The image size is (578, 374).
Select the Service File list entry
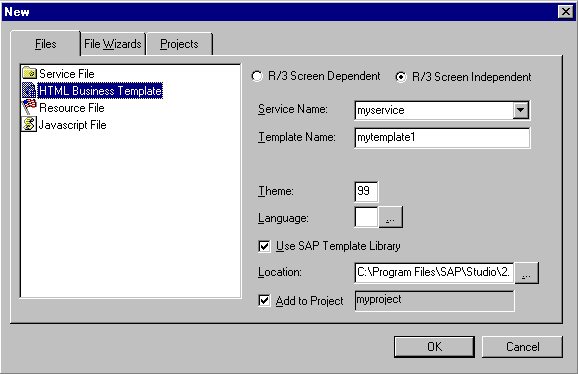66,74
